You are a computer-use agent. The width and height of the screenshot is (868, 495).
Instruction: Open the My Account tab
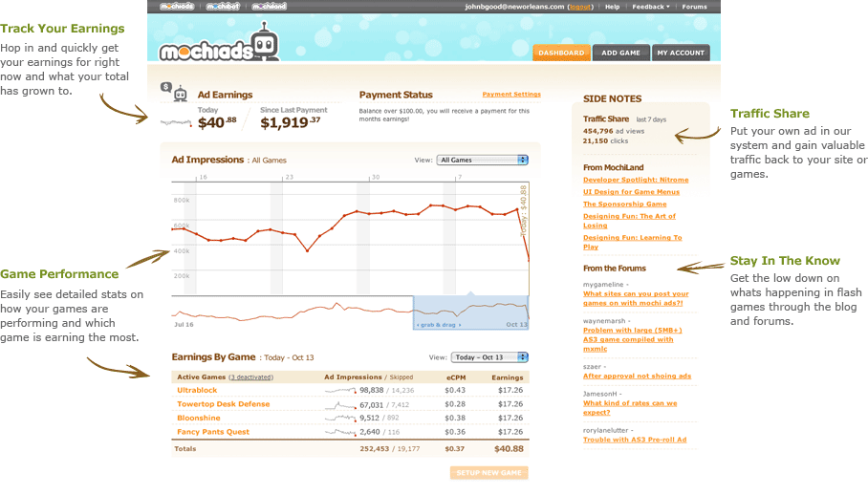click(x=680, y=53)
